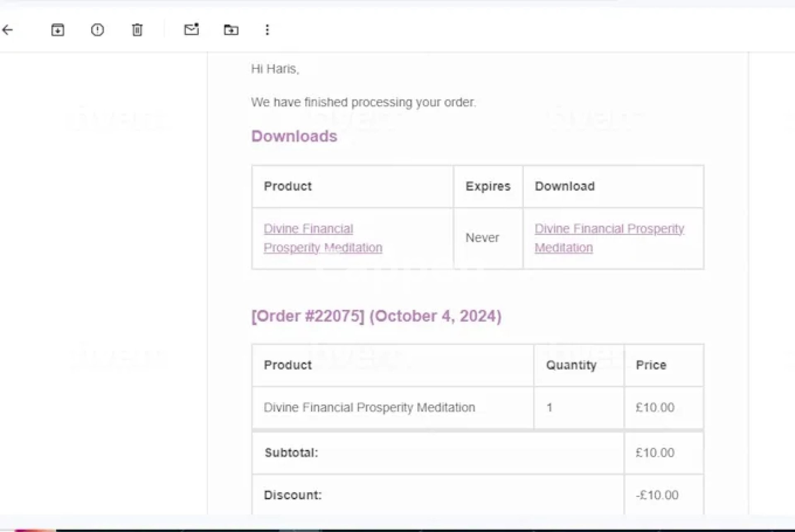Delete email with the trash icon
The height and width of the screenshot is (532, 795).
coord(137,30)
